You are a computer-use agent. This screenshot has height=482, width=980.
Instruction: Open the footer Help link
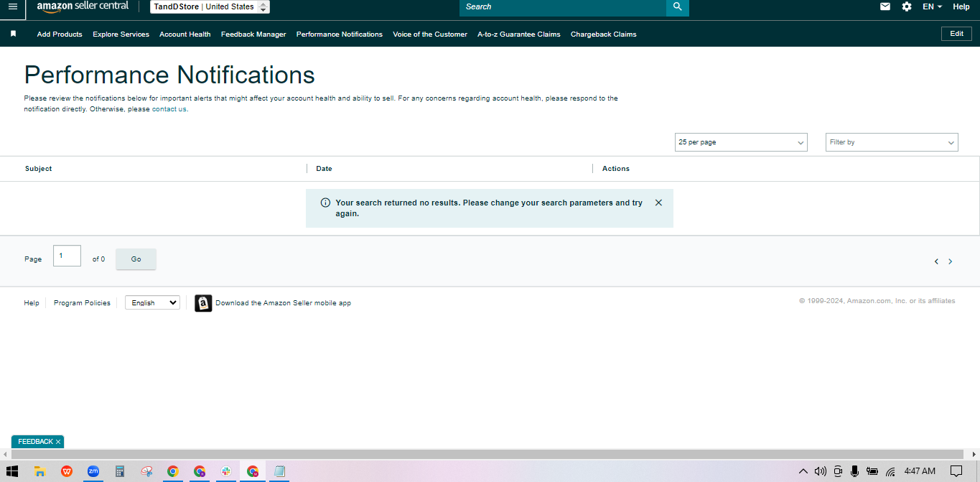32,303
